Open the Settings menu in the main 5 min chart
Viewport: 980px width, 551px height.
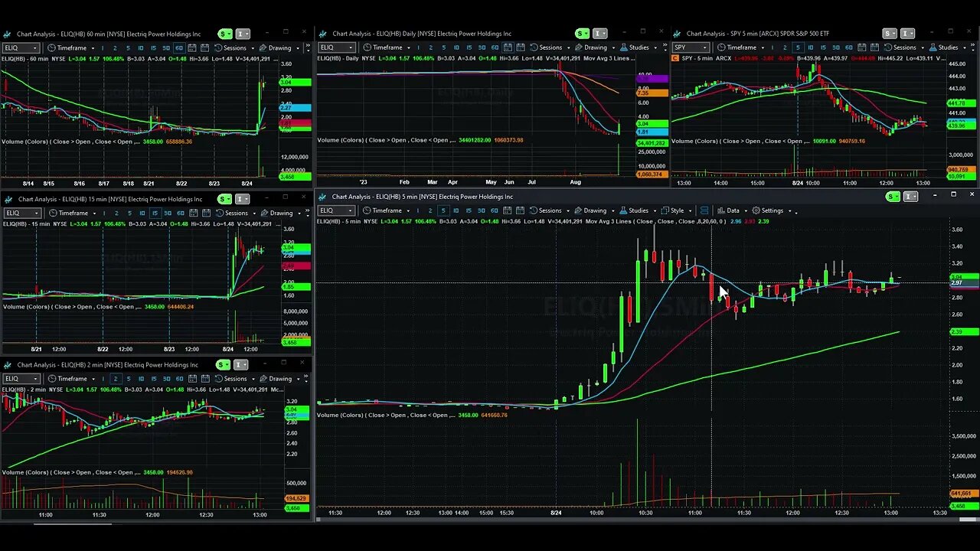coord(773,210)
